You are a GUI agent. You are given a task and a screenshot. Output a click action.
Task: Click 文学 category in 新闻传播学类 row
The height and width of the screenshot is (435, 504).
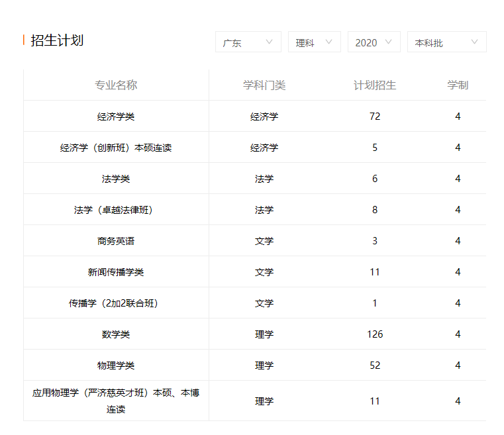tap(264, 272)
